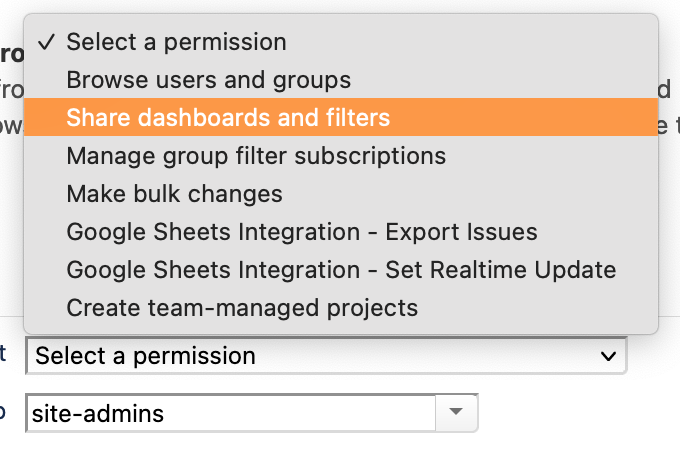
Task: Choose the checked Select a permission option
Action: click(x=176, y=42)
